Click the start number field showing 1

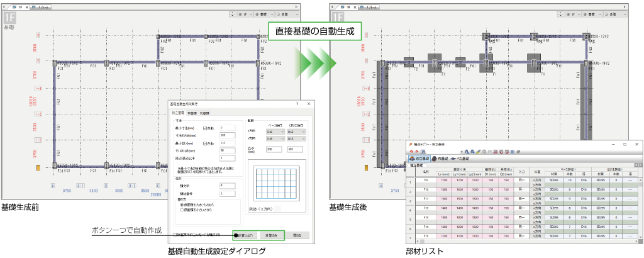(x=228, y=193)
